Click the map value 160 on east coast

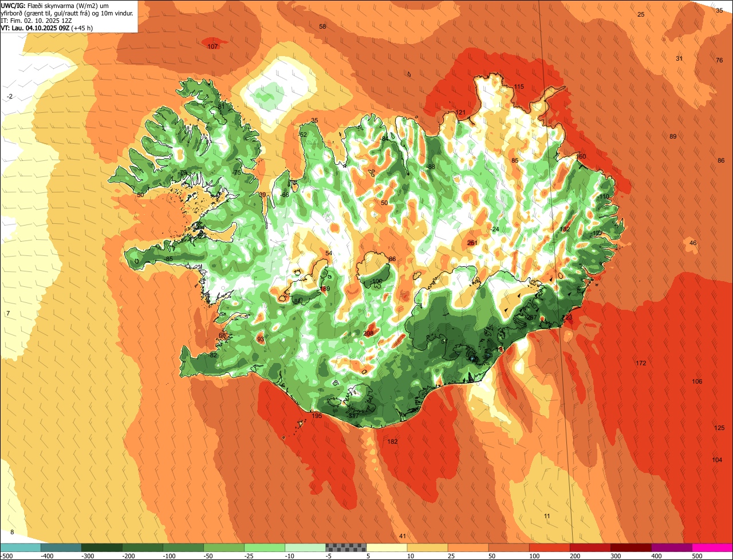pos(581,156)
